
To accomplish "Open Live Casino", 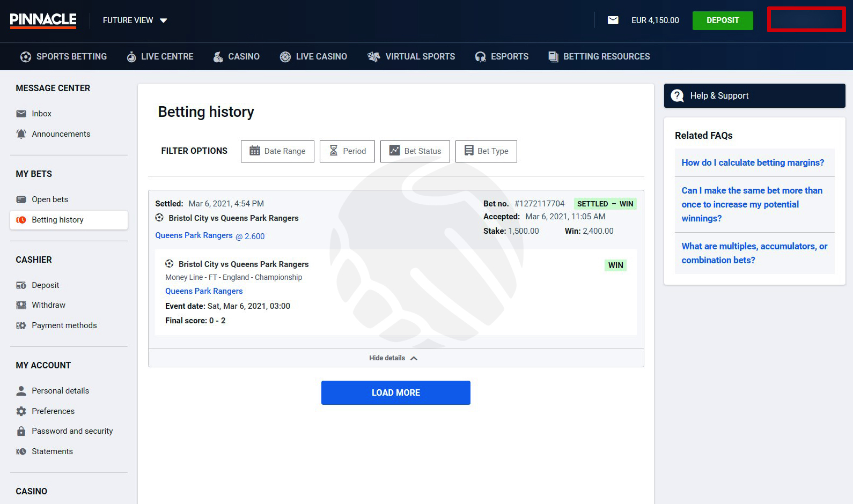I will [x=313, y=56].
